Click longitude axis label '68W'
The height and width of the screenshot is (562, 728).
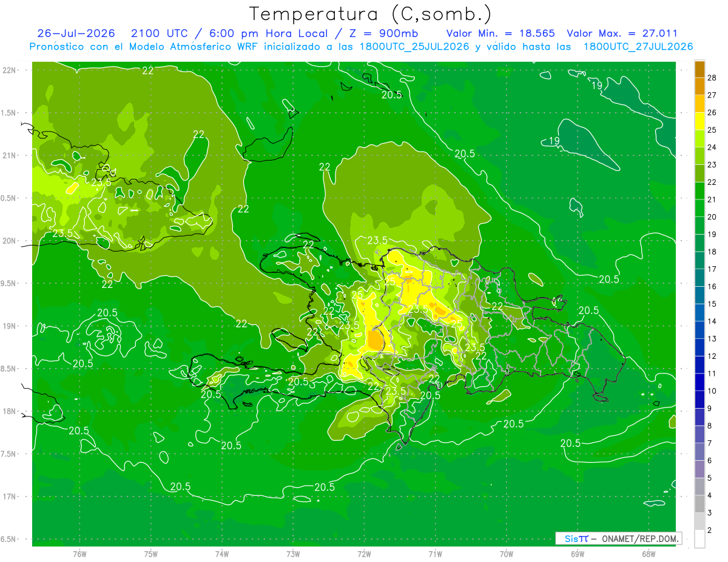(649, 554)
